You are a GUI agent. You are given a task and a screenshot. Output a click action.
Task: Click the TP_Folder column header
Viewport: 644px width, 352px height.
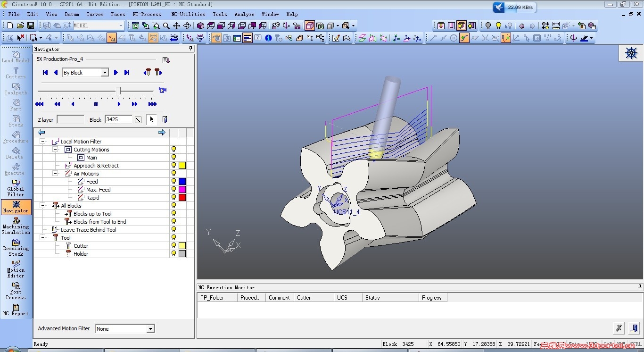click(217, 298)
